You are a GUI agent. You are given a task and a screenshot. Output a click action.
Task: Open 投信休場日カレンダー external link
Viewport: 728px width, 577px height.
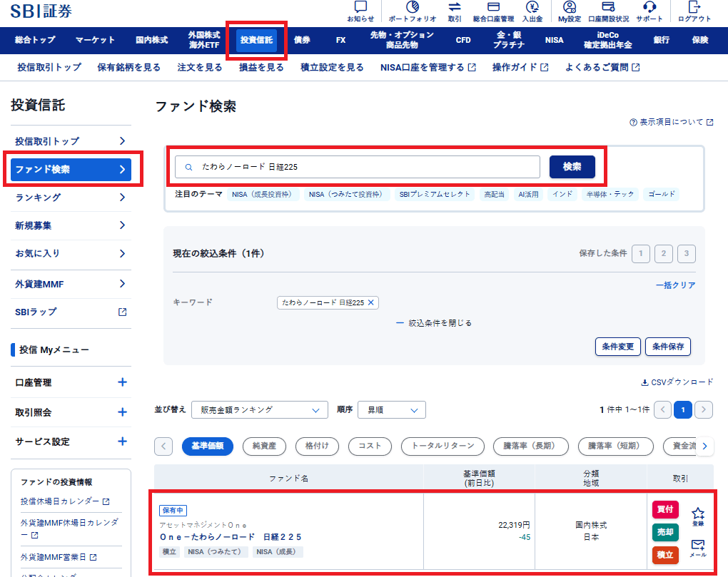[x=65, y=501]
